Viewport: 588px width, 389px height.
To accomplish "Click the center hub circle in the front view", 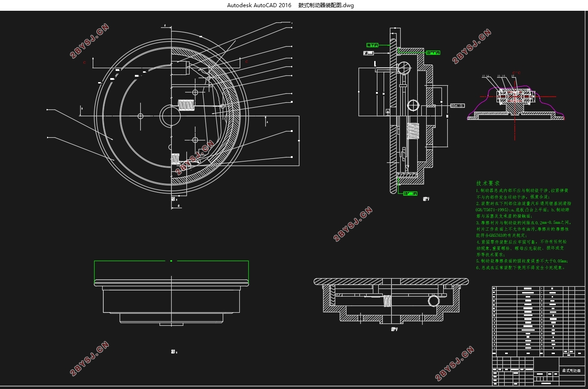I will coord(170,116).
